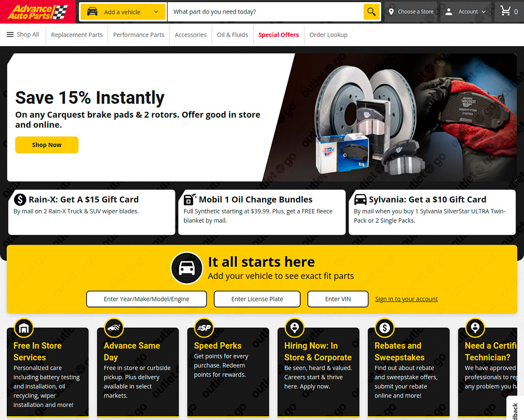Click the yellow search magnifier button
The height and width of the screenshot is (420, 524).
(x=371, y=12)
